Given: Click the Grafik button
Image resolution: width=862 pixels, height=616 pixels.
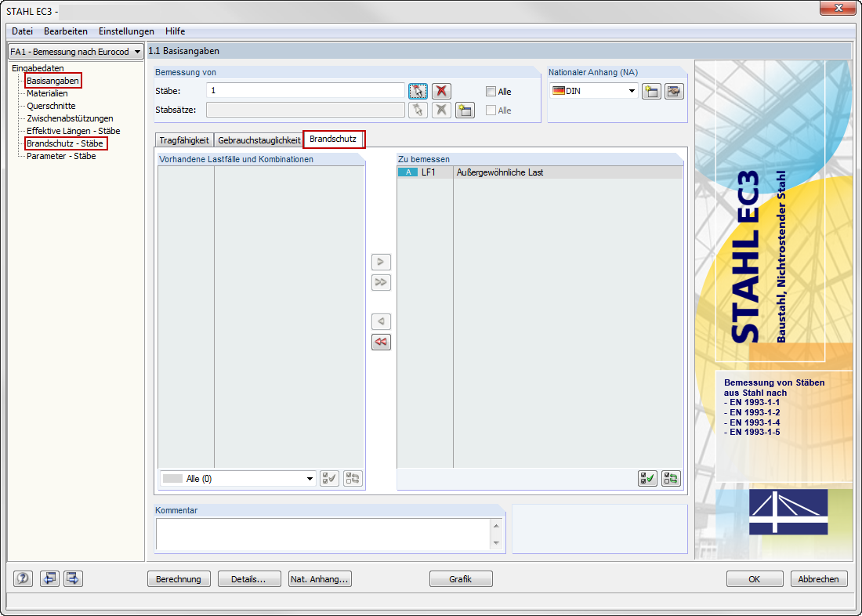Looking at the screenshot, I should point(461,578).
